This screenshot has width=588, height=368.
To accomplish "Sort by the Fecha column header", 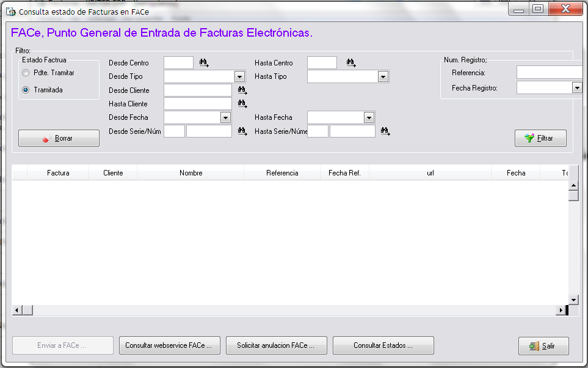I will 515,173.
